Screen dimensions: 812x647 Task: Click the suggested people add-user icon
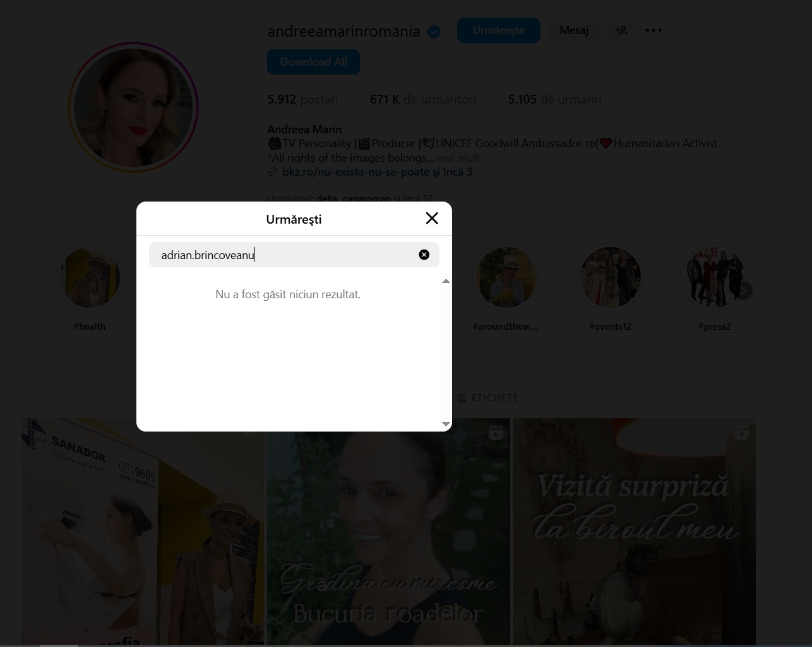point(621,30)
